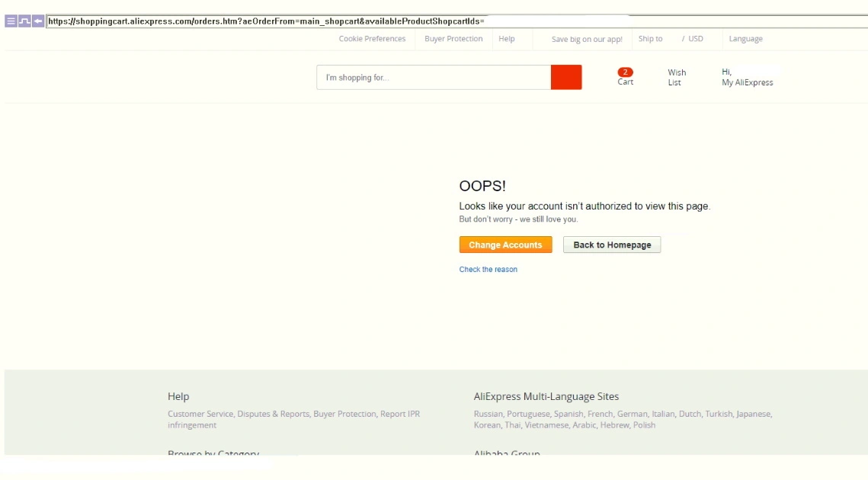Open the hamburger menu icon beside the URL bar

point(11,21)
